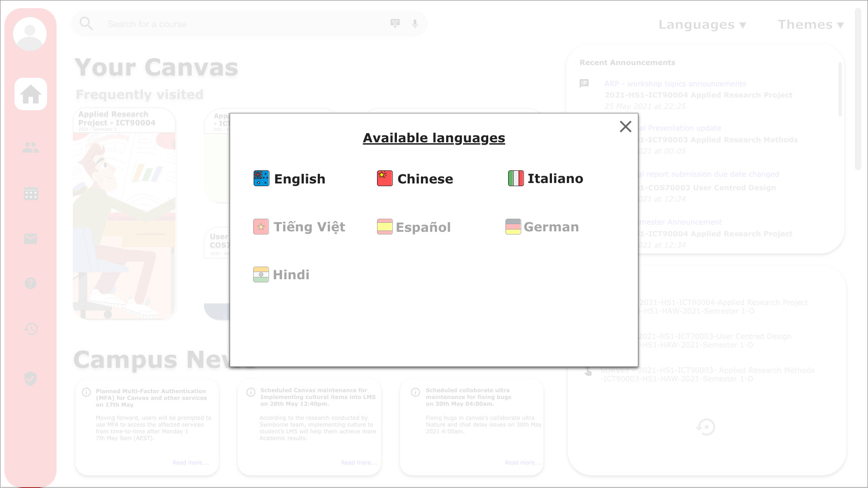Read more on Multi-Factor Authentication news
This screenshot has height=488, width=868.
pos(190,463)
